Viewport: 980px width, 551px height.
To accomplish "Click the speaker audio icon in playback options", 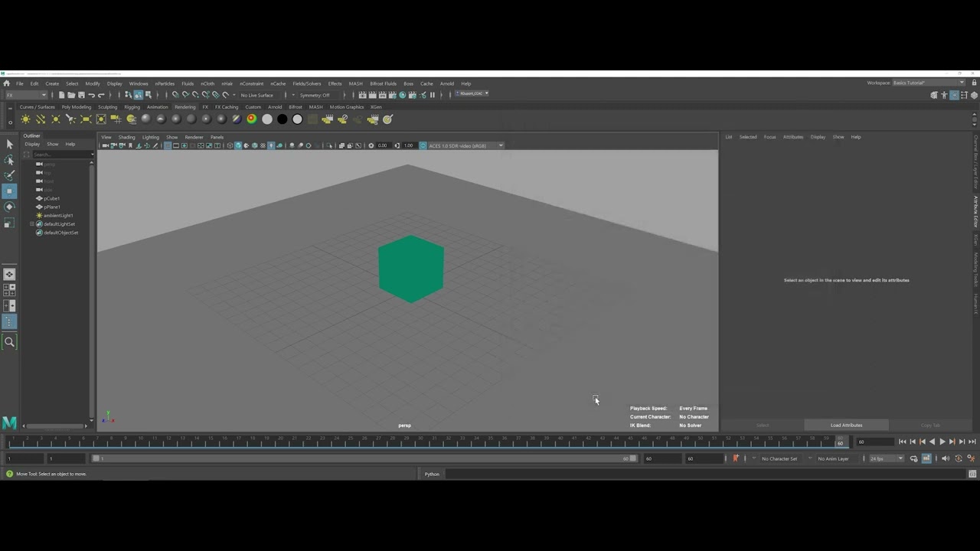I will (945, 458).
